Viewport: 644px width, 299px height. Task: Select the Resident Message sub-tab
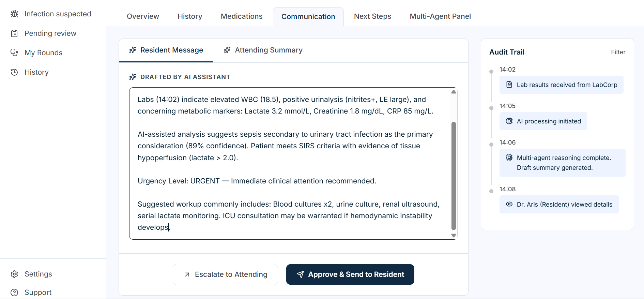[x=166, y=50]
